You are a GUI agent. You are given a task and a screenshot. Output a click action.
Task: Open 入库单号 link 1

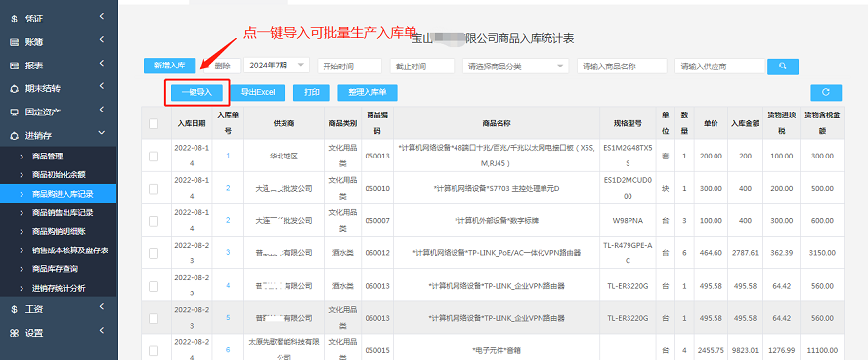click(x=228, y=156)
